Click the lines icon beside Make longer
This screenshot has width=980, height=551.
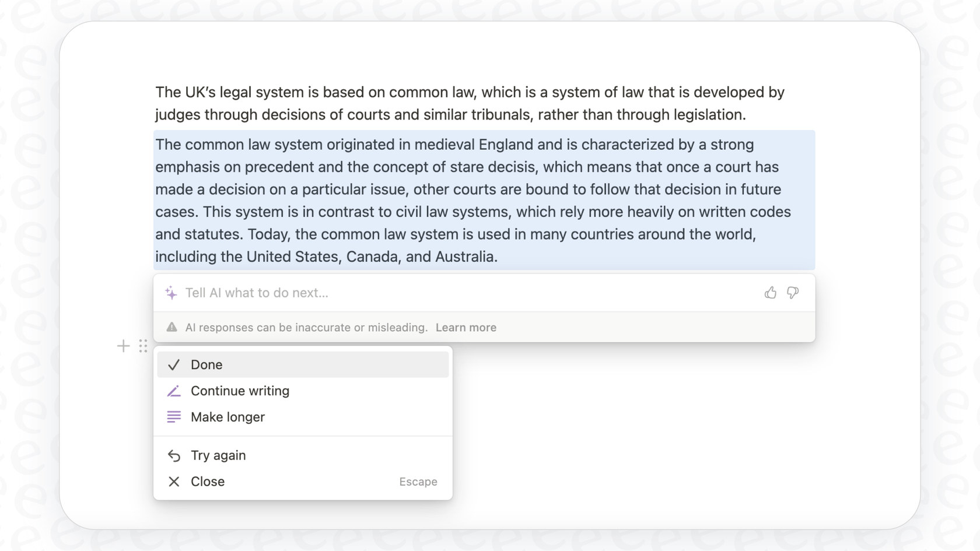click(x=173, y=417)
